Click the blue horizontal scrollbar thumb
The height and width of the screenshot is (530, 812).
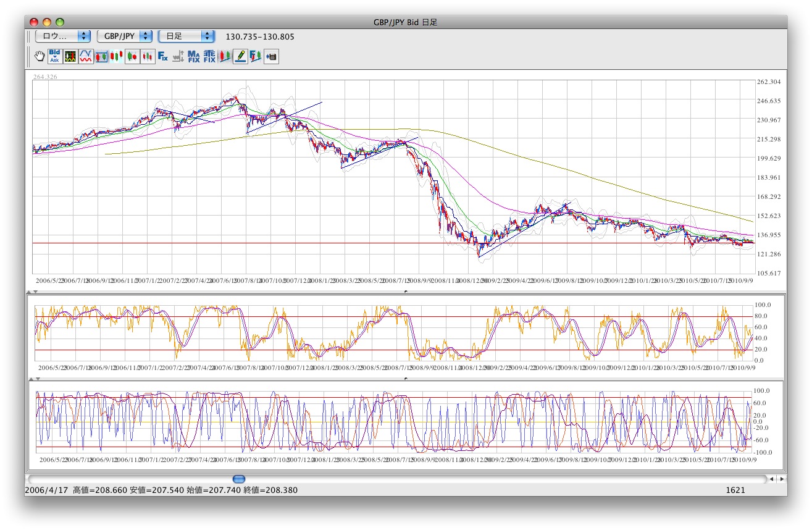tap(239, 479)
